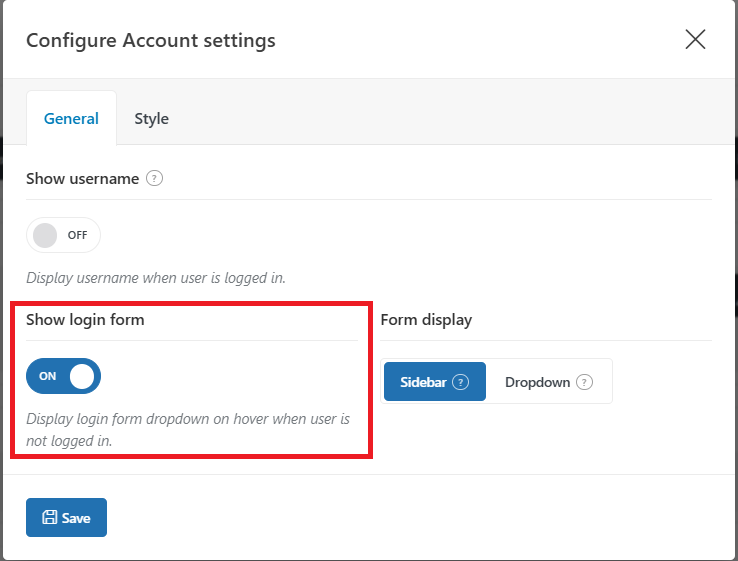Screen dimensions: 738x561
Task: Click question mark icon inside Sidebar button
Action: (460, 382)
